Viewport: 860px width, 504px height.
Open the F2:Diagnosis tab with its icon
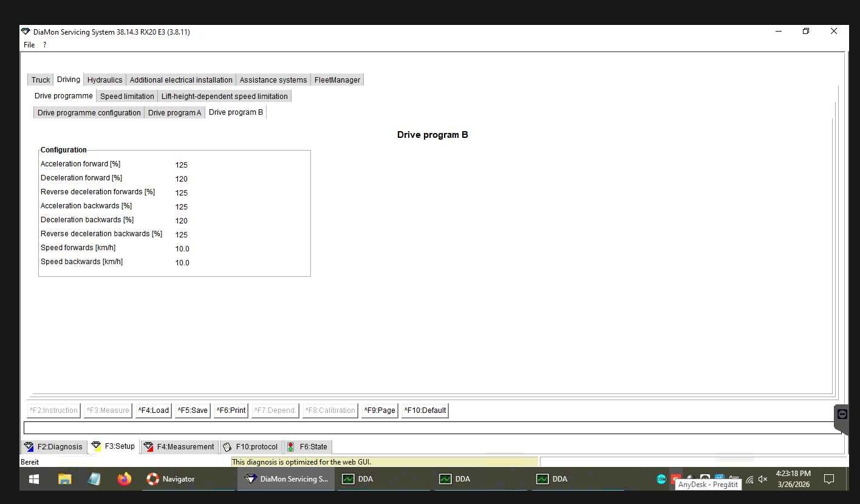click(x=53, y=446)
